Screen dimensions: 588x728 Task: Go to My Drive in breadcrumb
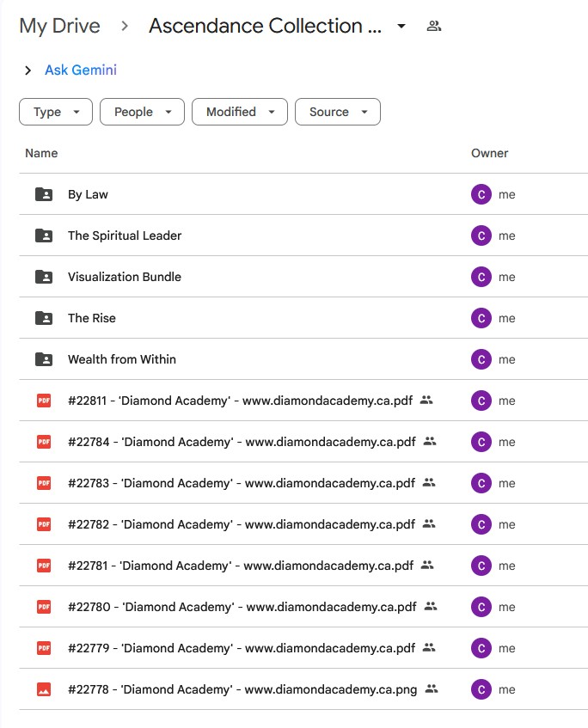59,27
